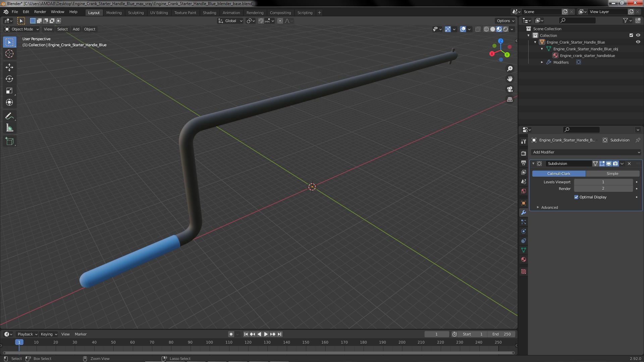Switch the viewport to wireframe shading
The width and height of the screenshot is (644, 362).
[486, 29]
